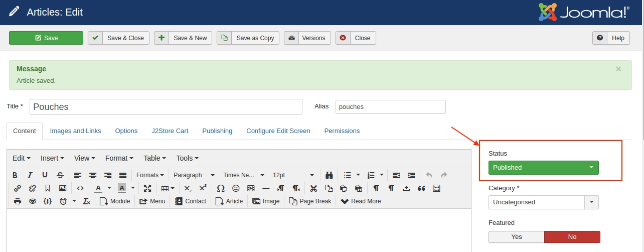
Task: Set Featured to No
Action: pos(572,237)
